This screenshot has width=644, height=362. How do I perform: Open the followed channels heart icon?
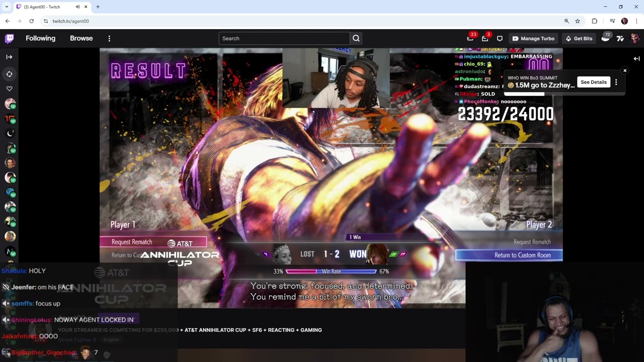[x=9, y=88]
